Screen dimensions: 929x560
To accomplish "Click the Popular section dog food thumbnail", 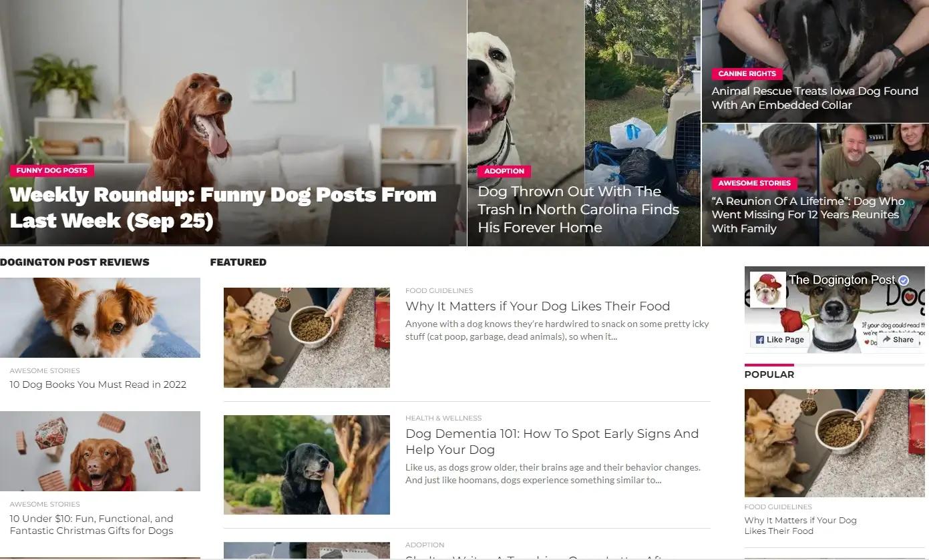I will pos(825,443).
